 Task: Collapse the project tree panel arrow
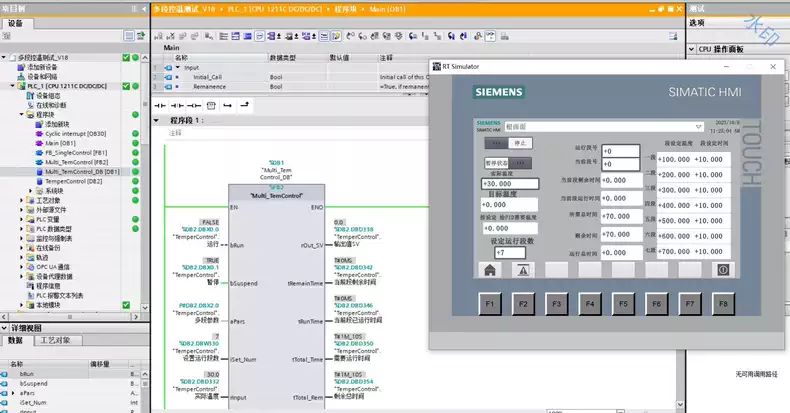(x=144, y=9)
